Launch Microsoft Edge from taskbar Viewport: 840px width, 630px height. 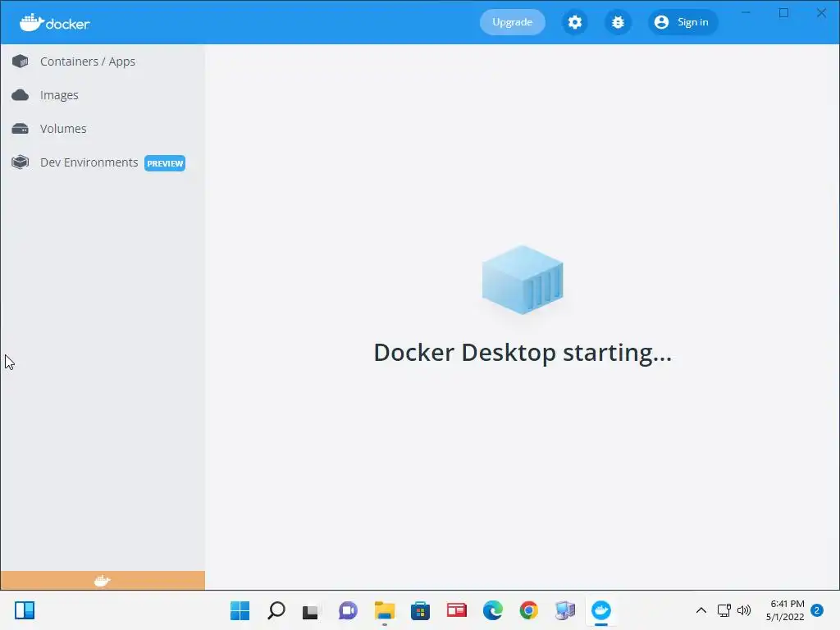point(493,610)
